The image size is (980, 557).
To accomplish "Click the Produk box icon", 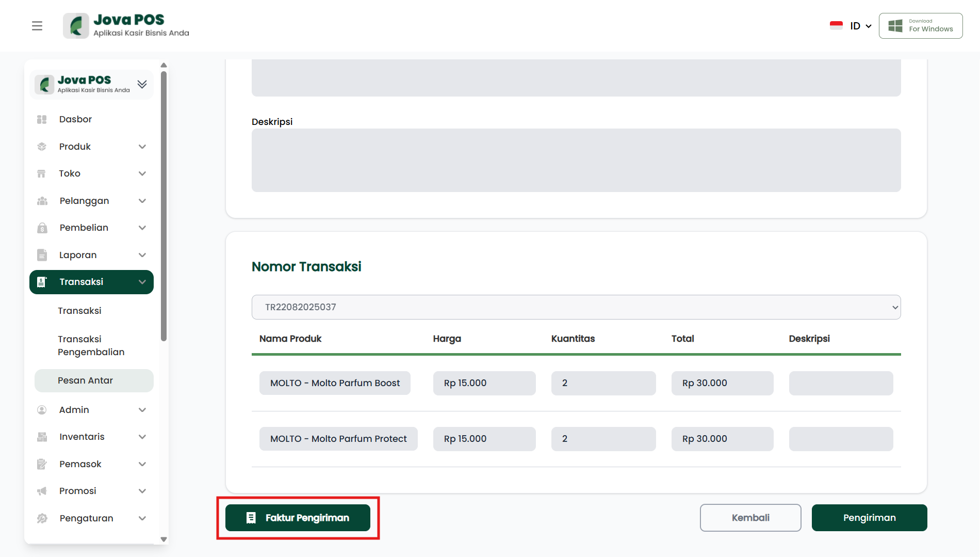I will [42, 147].
